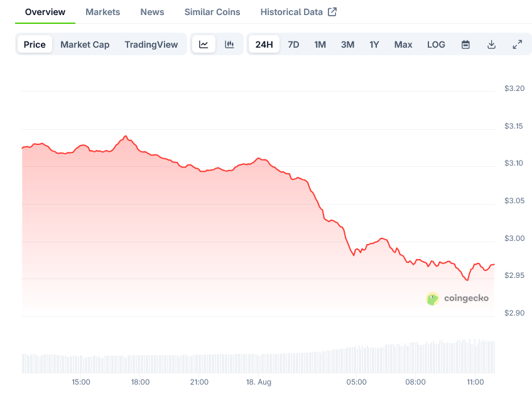Screen dimensions: 532x399
Task: Select the Overview tab
Action: click(x=45, y=12)
